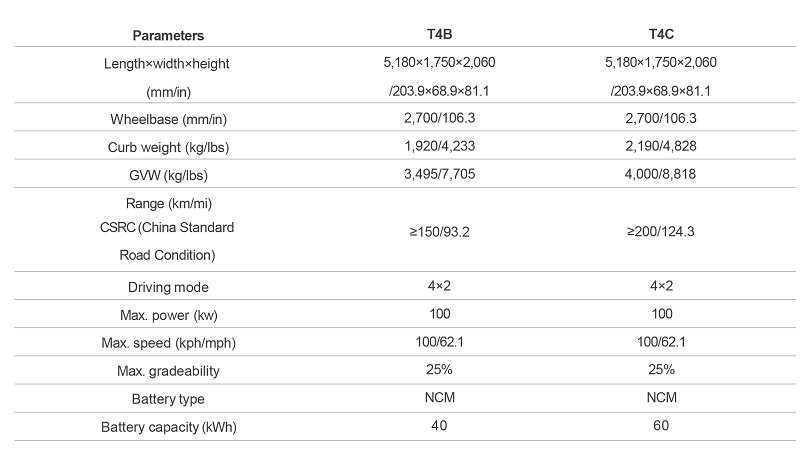Viewport: 800px width, 452px height.
Task: Click the Curb weight (kg/lbs) label
Action: (167, 147)
